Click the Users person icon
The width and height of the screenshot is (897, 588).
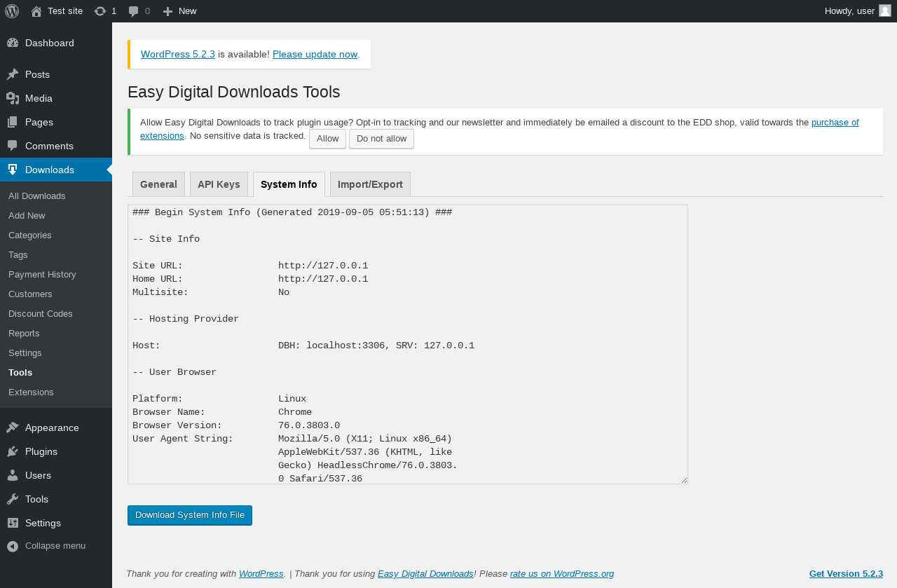[13, 475]
